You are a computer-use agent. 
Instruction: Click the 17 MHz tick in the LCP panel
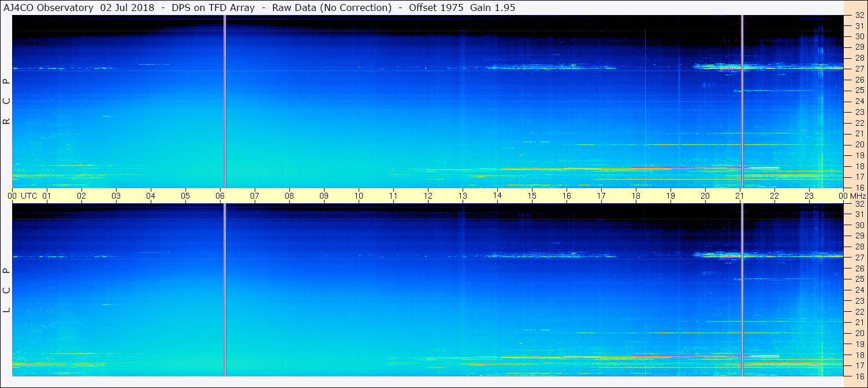coord(859,365)
